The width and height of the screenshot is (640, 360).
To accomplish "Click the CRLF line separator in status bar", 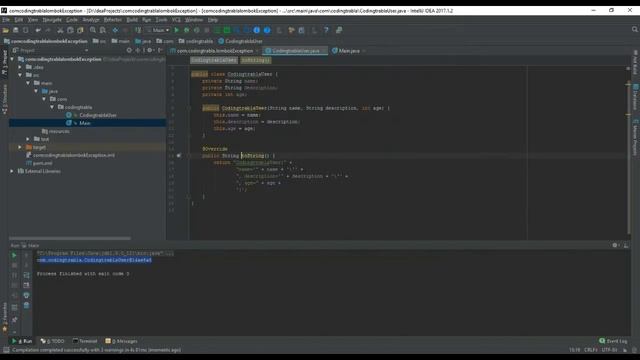I will (x=591, y=350).
